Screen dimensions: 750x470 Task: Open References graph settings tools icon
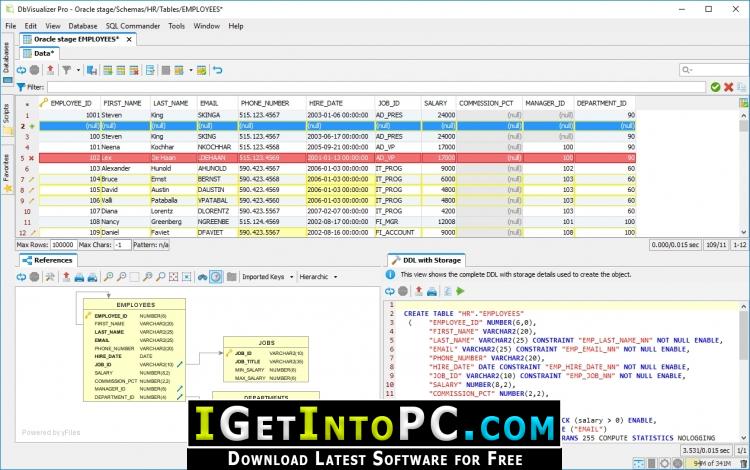(50, 277)
